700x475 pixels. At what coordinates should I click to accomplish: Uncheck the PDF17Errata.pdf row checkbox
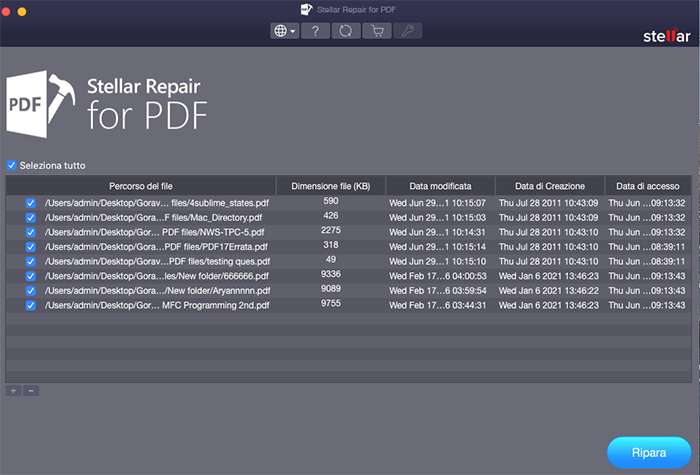30,247
